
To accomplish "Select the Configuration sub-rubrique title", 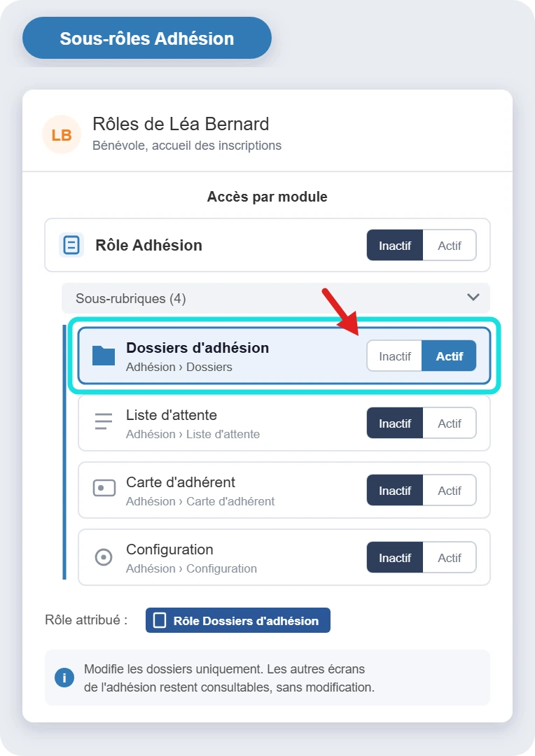I will (x=169, y=549).
